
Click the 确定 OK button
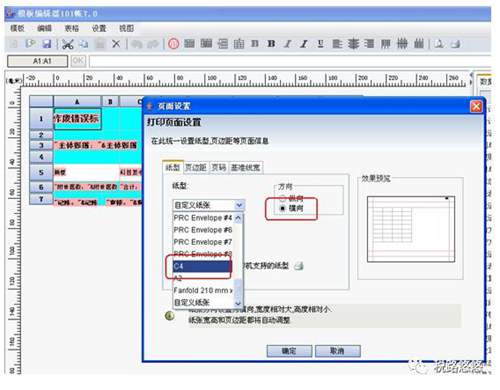[289, 351]
